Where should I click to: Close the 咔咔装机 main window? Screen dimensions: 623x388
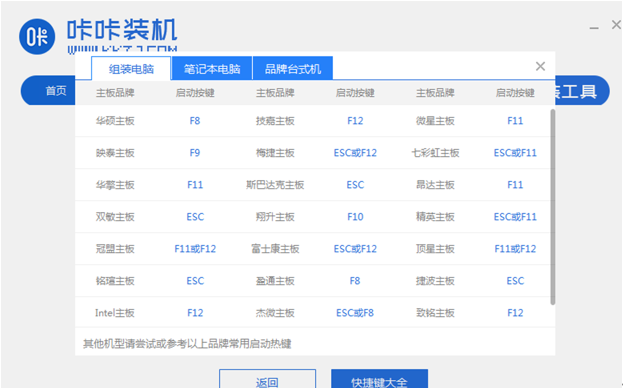[616, 25]
